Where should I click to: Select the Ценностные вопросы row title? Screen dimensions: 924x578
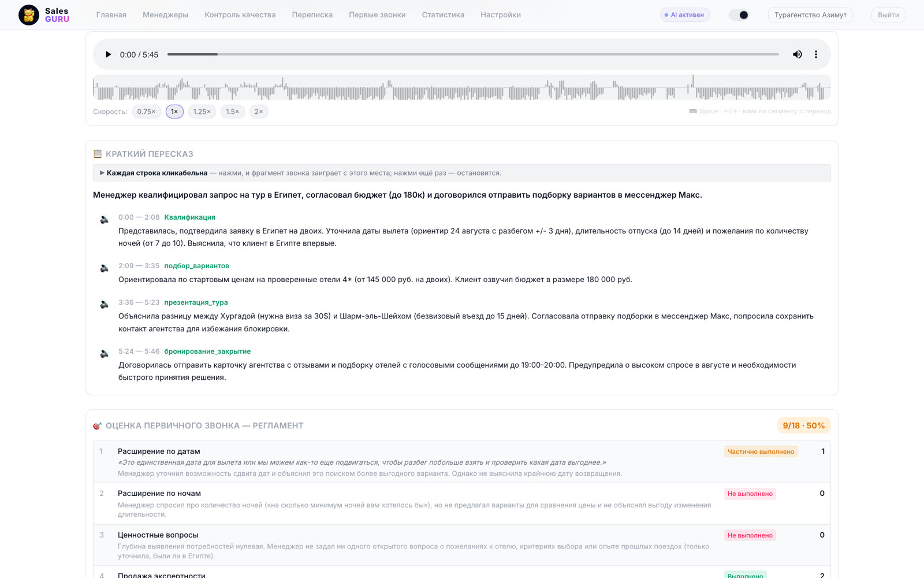[158, 535]
